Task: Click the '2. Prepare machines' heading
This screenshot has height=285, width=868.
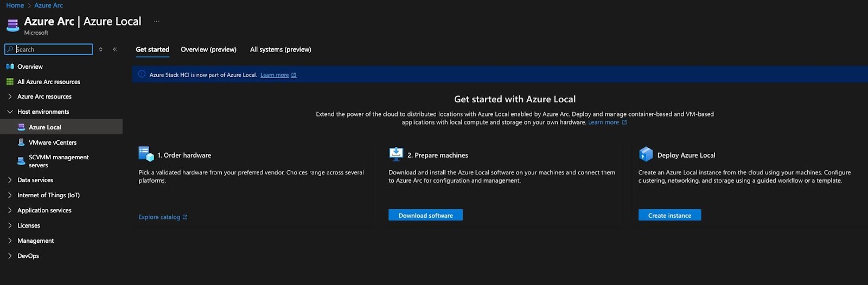Action: tap(438, 155)
